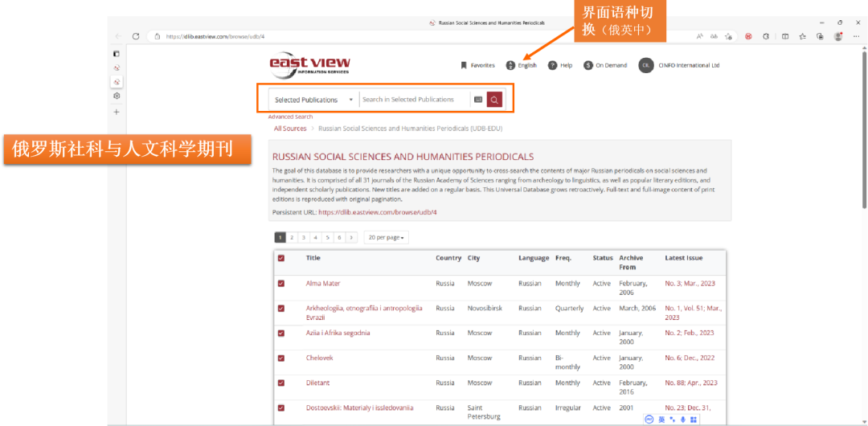Expand the Selected Publications dropdown
Viewport: 868px width, 426px height.
pos(314,100)
